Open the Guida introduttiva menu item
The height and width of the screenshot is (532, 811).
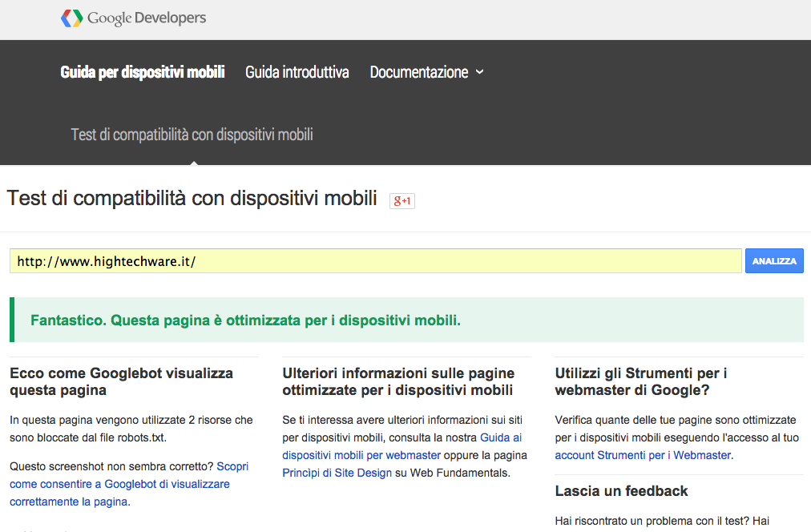[297, 72]
